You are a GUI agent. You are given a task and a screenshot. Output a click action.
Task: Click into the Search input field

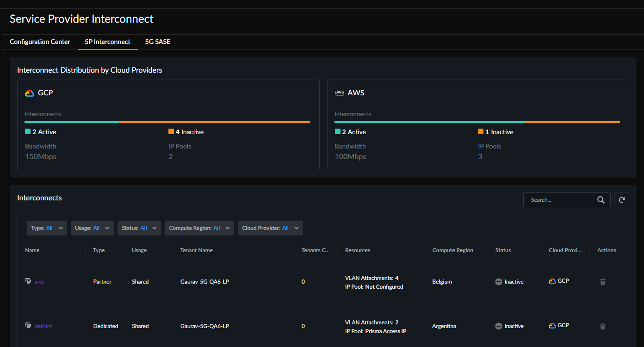tap(560, 200)
